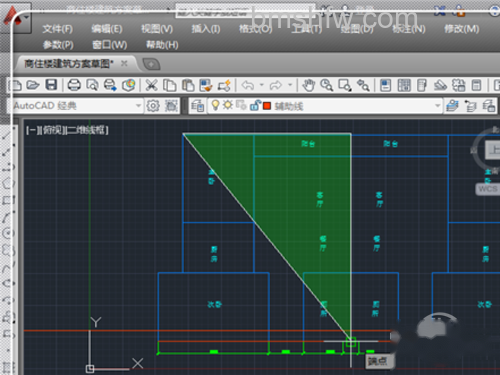The width and height of the screenshot is (500, 375).
Task: Toggle the layer lightbulb on/off
Action: [216, 105]
